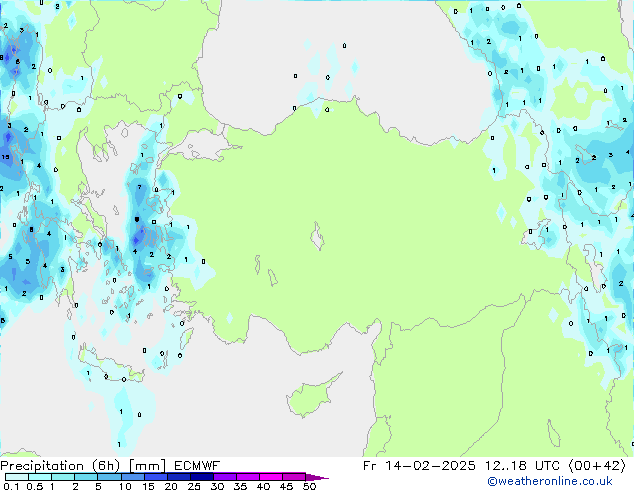The image size is (634, 490).
Task: Click the '0.1' legend scale label
Action: (x=11, y=486)
